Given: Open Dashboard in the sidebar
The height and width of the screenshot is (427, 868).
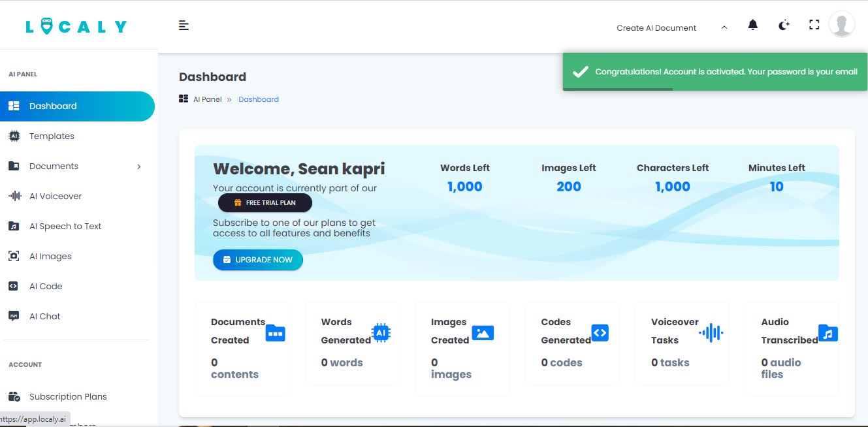Looking at the screenshot, I should [77, 106].
